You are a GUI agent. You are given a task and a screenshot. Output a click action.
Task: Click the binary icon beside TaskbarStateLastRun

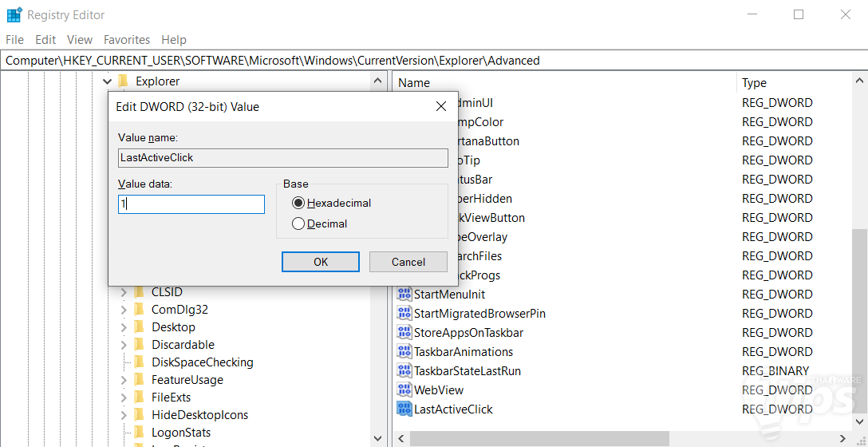pos(404,371)
